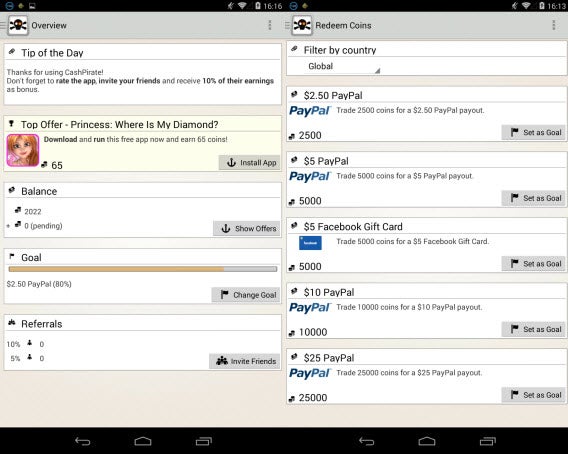Tap the group icon next to Referrals heading

pos(12,322)
